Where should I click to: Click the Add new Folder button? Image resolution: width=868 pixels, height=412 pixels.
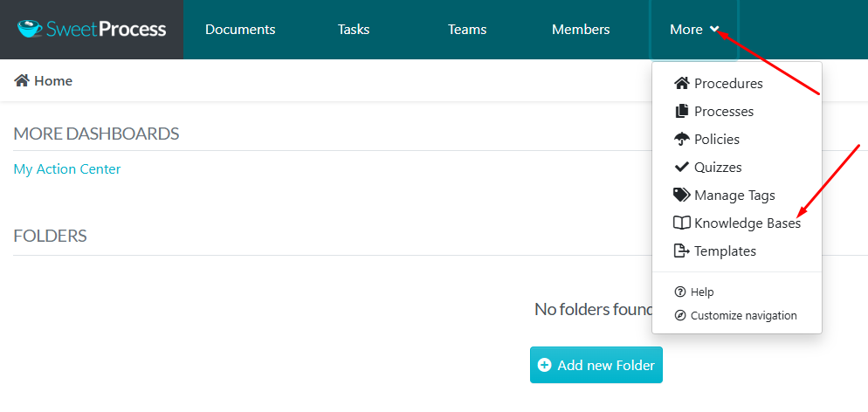tap(596, 365)
